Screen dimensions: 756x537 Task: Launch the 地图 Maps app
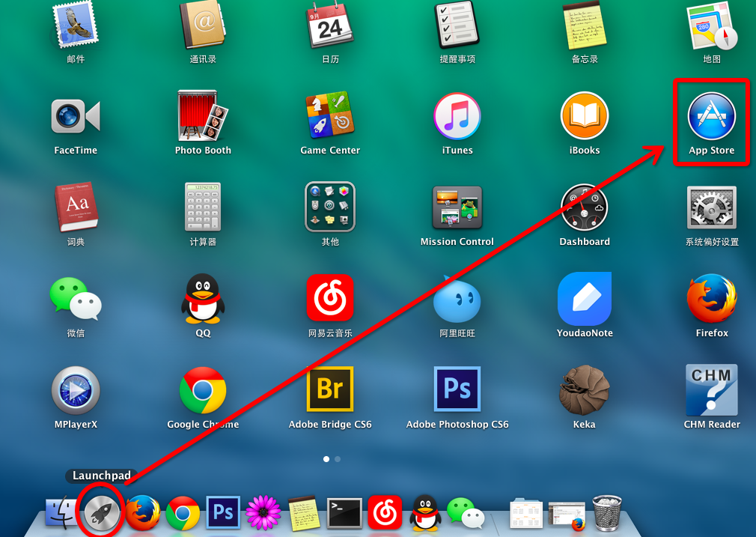pos(712,25)
